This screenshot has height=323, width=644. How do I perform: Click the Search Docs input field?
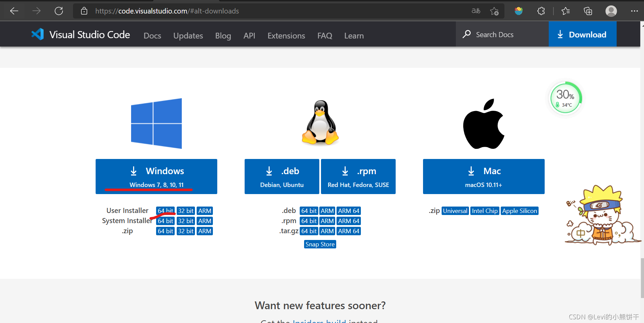tap(502, 34)
